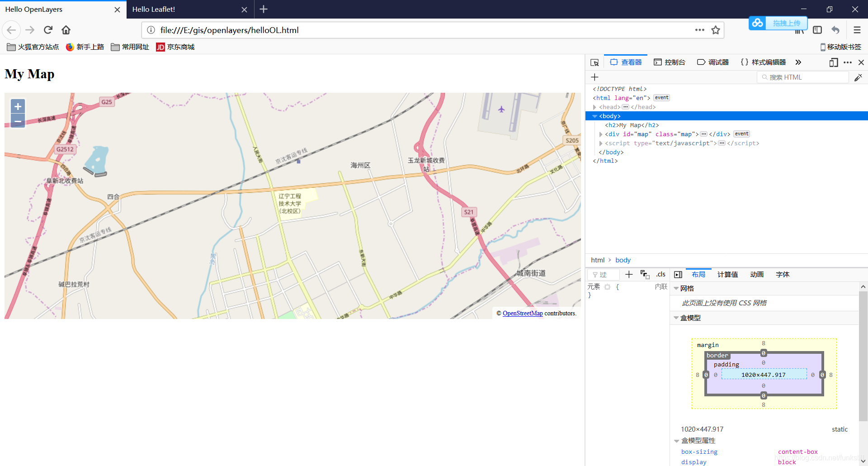Click the event badge on html tag
This screenshot has width=868, height=466.
click(661, 98)
